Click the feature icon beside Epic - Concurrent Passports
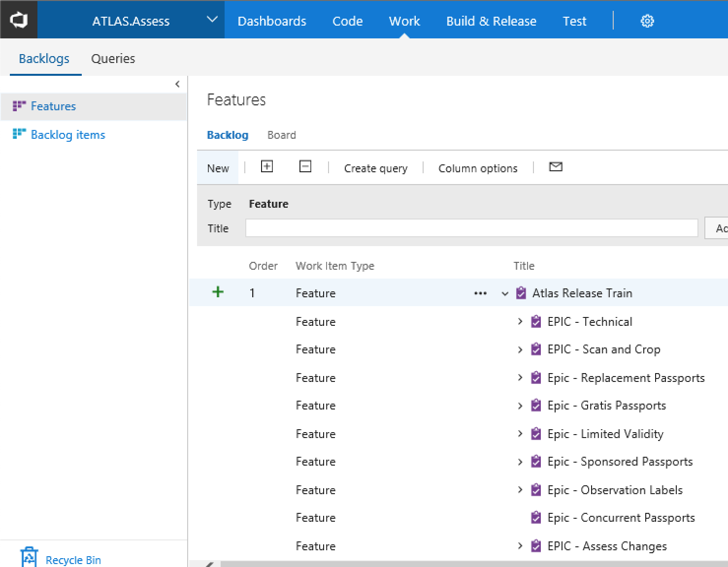 (x=536, y=517)
